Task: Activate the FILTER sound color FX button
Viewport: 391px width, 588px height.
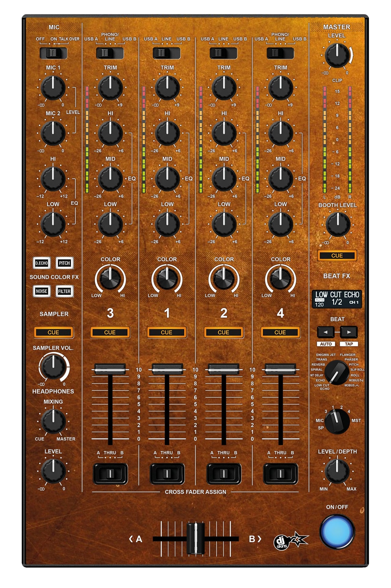Action: pyautogui.click(x=64, y=291)
